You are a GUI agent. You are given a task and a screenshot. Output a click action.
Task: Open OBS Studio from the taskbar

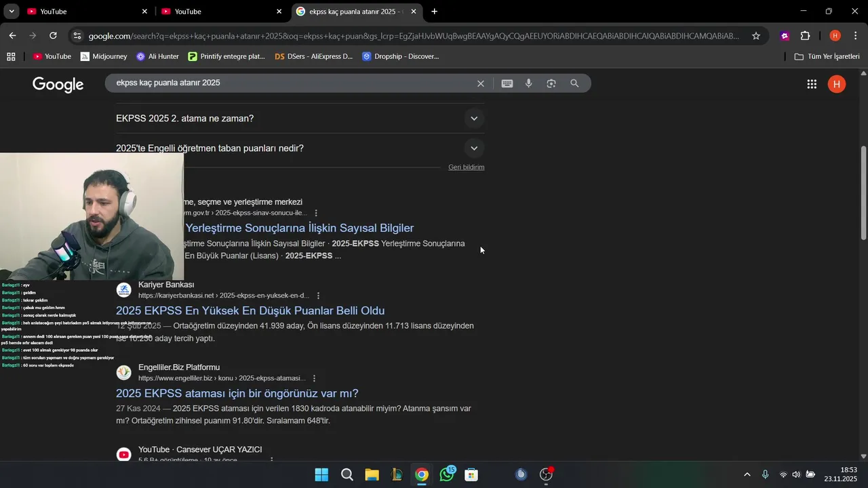(547, 474)
